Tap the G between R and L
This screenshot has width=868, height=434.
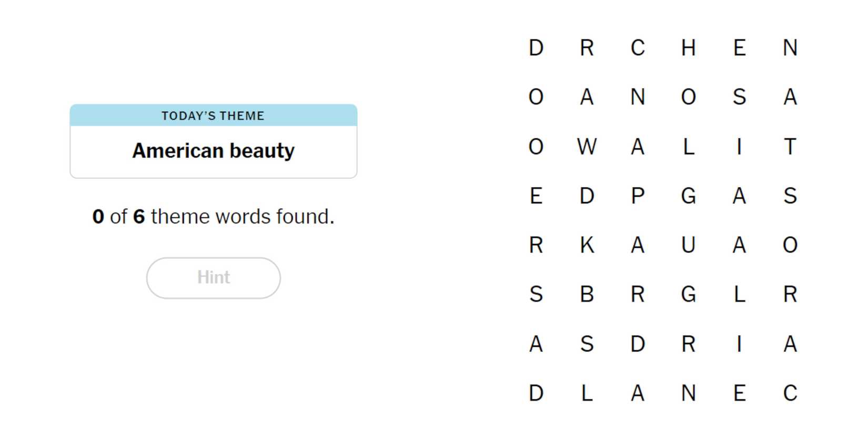(x=688, y=294)
